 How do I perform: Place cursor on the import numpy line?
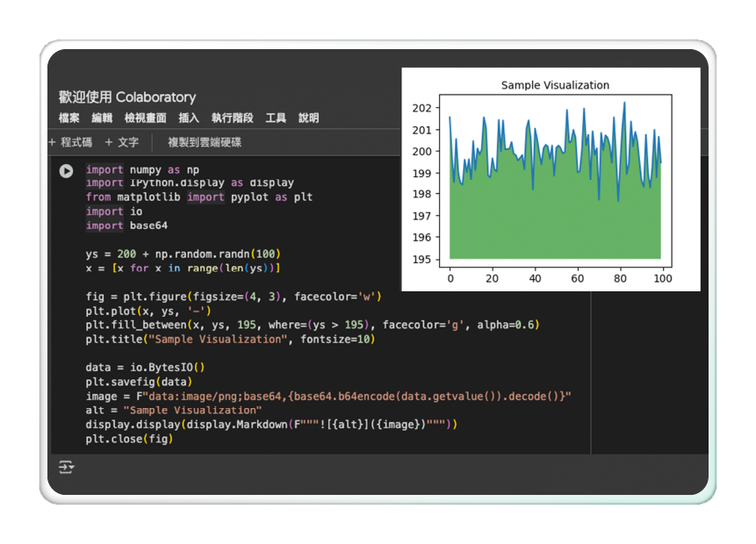pos(142,169)
